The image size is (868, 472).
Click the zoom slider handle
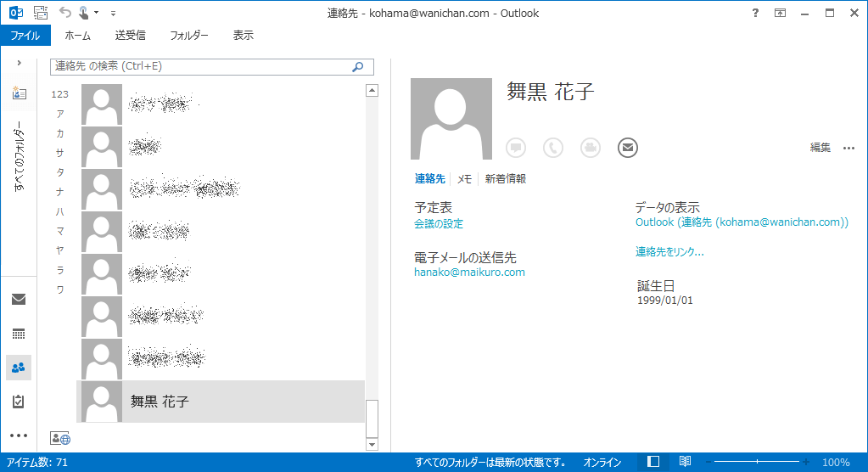click(x=757, y=462)
